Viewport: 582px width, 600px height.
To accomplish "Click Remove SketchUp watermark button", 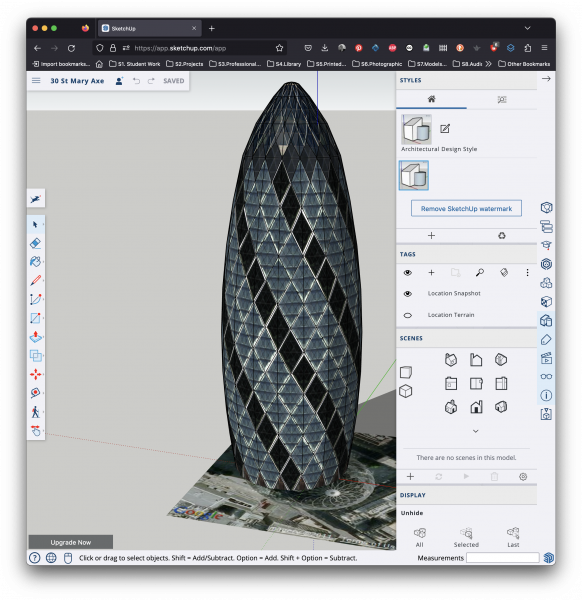I will pyautogui.click(x=466, y=209).
